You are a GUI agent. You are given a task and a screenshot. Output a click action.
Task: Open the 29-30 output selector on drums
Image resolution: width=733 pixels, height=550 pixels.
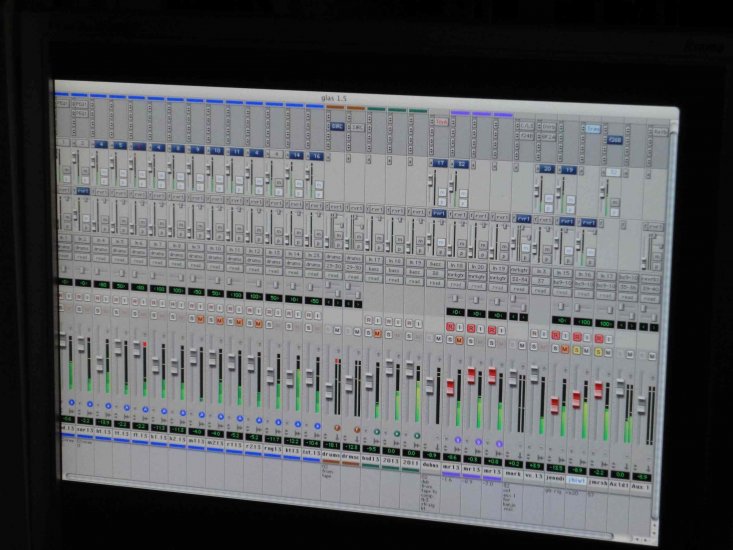coord(333,266)
